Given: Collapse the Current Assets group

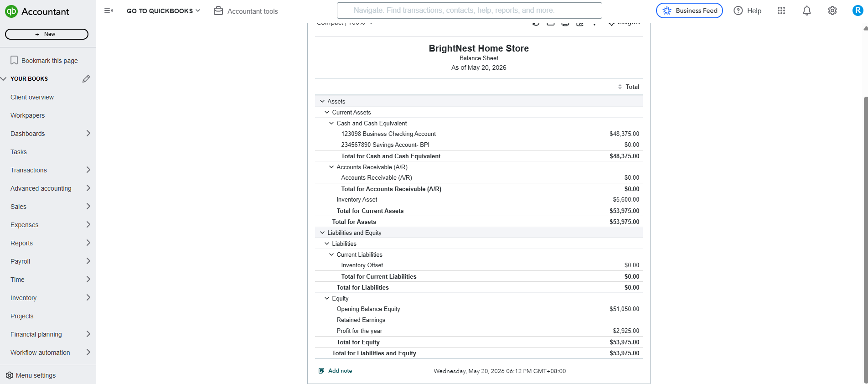Looking at the screenshot, I should 327,112.
